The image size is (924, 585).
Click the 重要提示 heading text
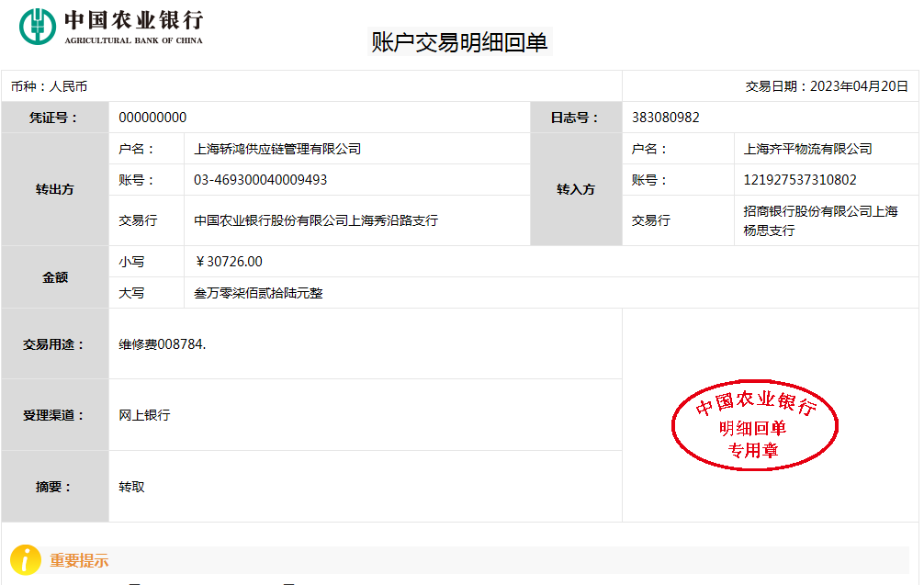[79, 560]
